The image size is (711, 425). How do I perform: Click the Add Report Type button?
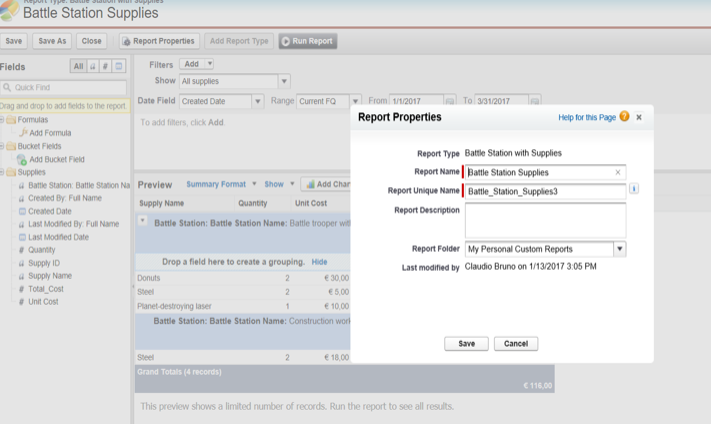coord(239,41)
